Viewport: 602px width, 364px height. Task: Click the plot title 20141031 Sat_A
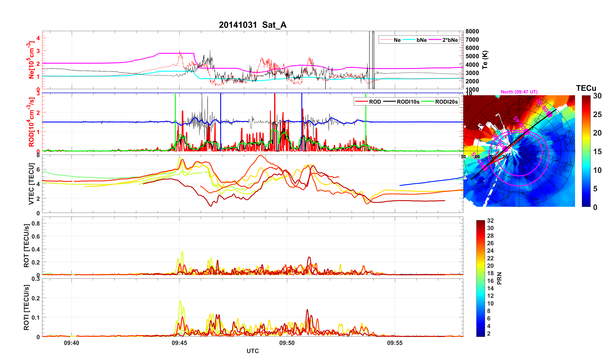(252, 25)
